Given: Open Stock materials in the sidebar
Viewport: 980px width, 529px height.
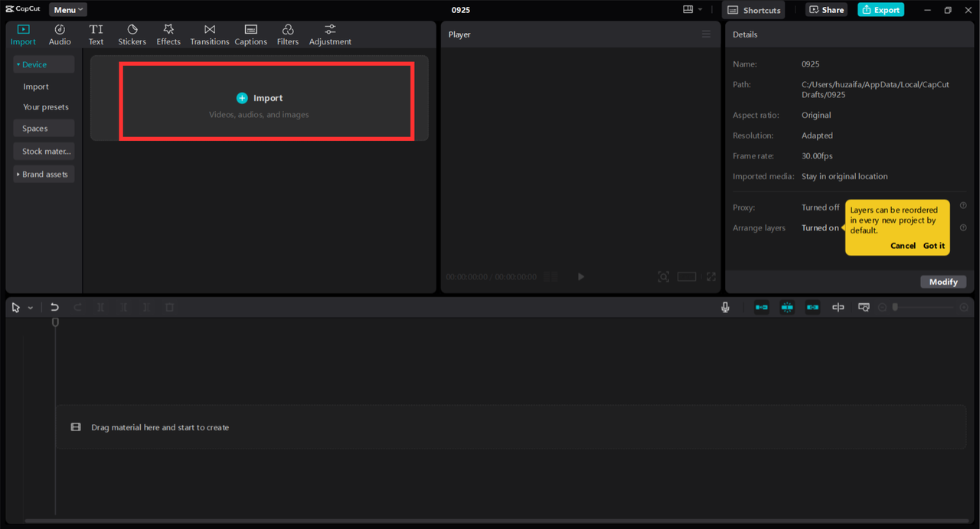Looking at the screenshot, I should 44,152.
